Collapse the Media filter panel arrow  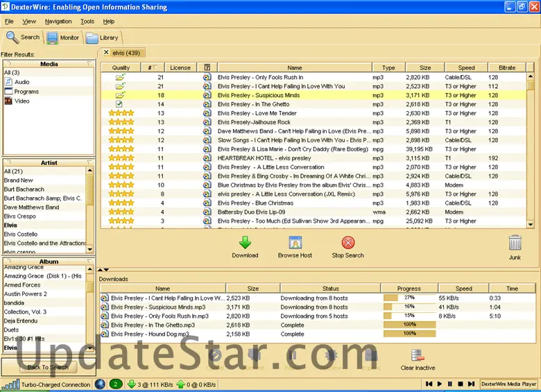(89, 64)
